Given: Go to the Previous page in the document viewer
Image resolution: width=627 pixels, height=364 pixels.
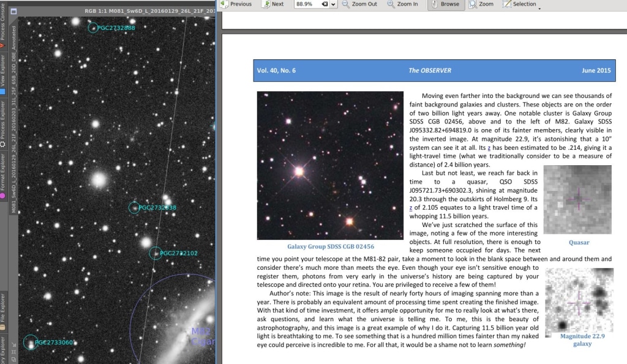Looking at the screenshot, I should (236, 4).
